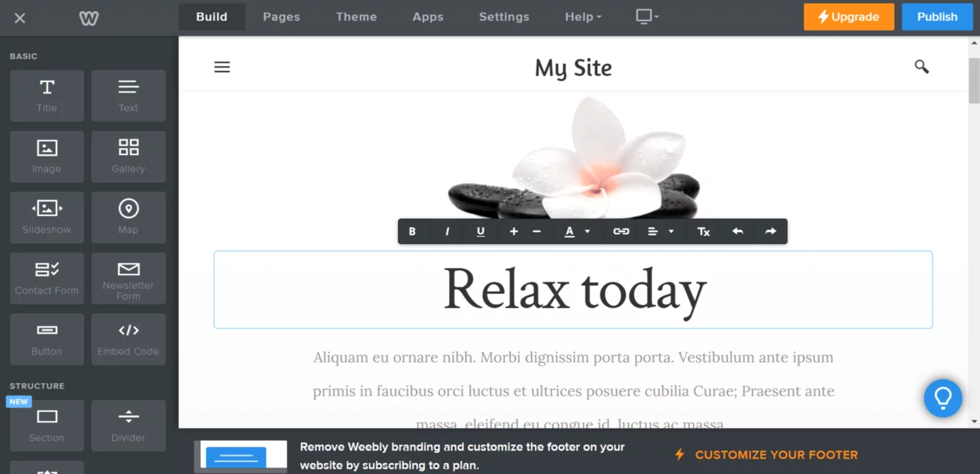Image resolution: width=980 pixels, height=474 pixels.
Task: Select the Gallery element in the sidebar
Action: point(128,156)
